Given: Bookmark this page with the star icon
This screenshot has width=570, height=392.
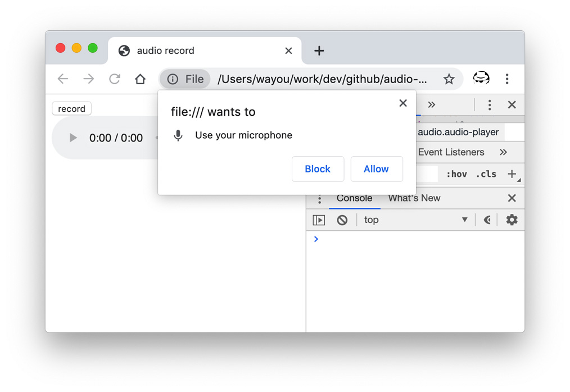Looking at the screenshot, I should pyautogui.click(x=449, y=79).
